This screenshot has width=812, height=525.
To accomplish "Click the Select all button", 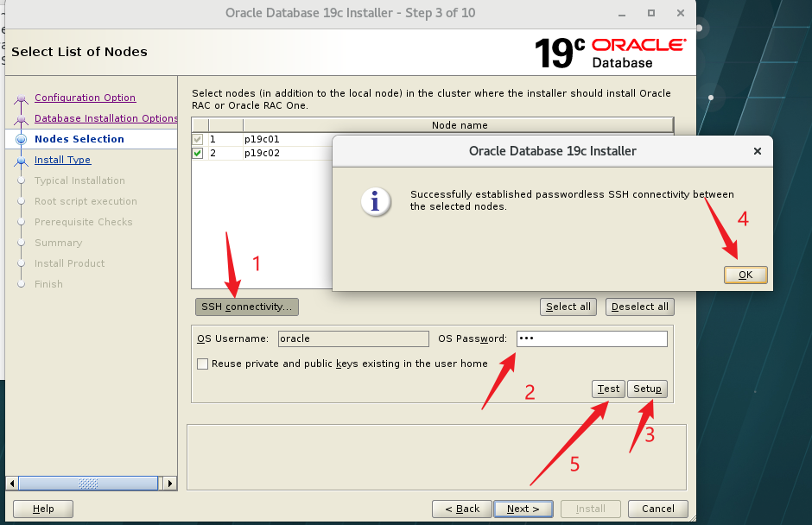I will [568, 307].
